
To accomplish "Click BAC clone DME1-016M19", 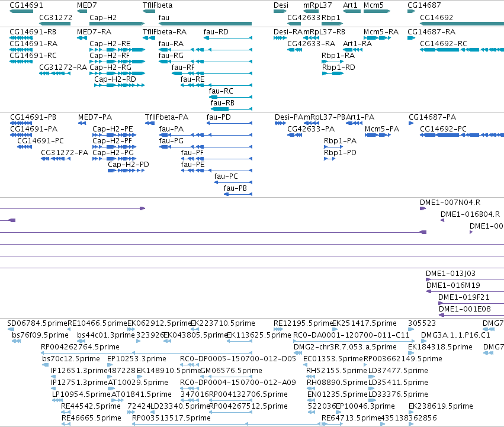I will pos(453,285).
